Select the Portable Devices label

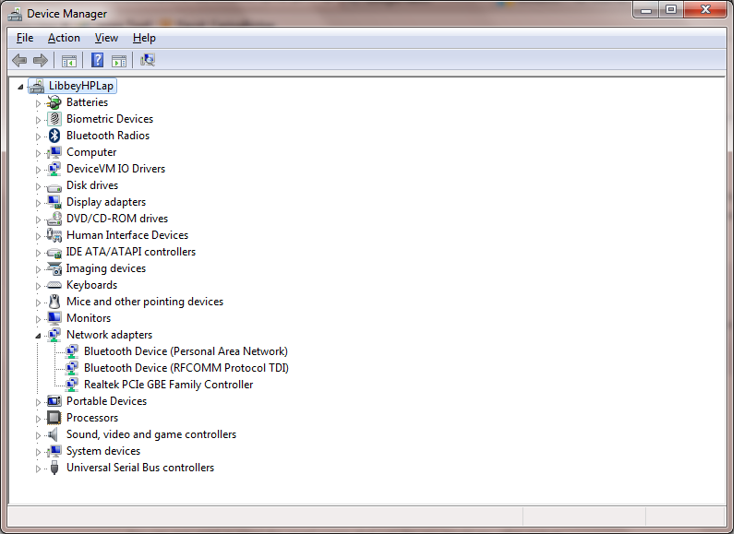click(x=106, y=401)
